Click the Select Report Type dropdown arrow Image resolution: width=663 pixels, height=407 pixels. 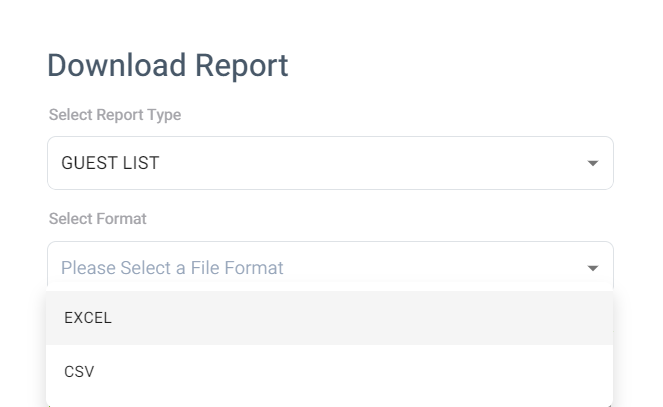(x=592, y=163)
